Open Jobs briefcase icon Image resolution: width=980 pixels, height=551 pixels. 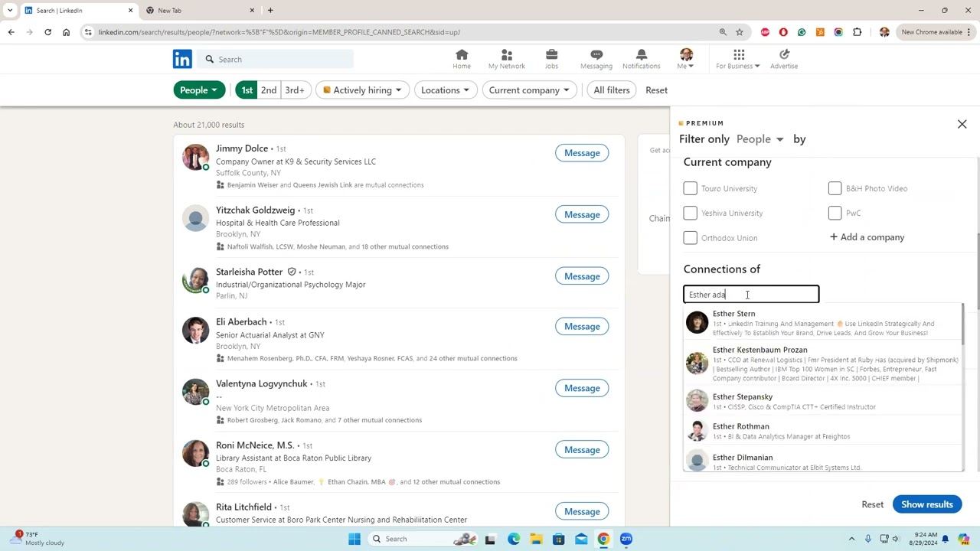pyautogui.click(x=551, y=59)
